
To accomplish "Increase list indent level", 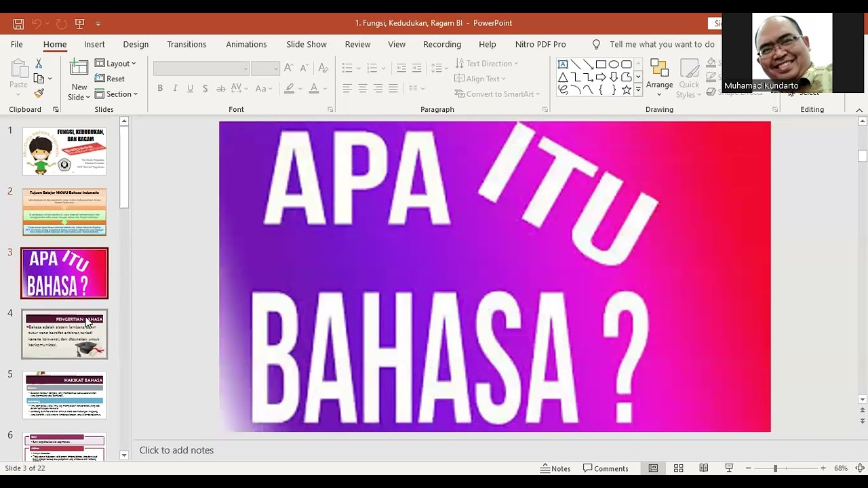I will 416,68.
